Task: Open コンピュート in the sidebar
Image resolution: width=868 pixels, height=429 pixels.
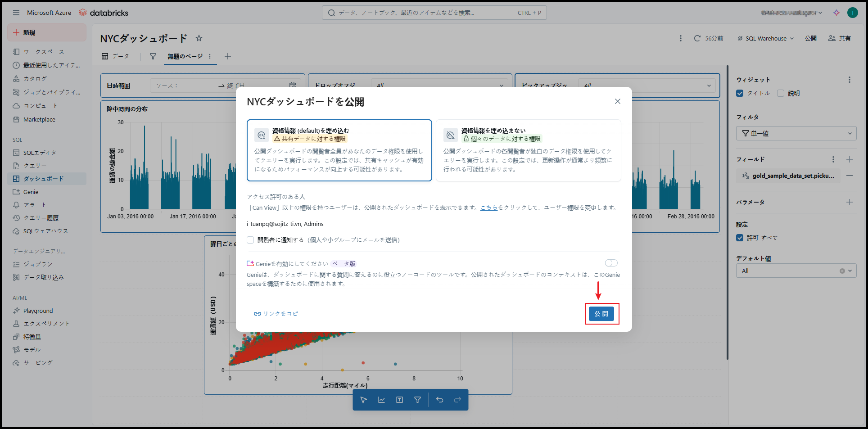Action: (x=47, y=106)
